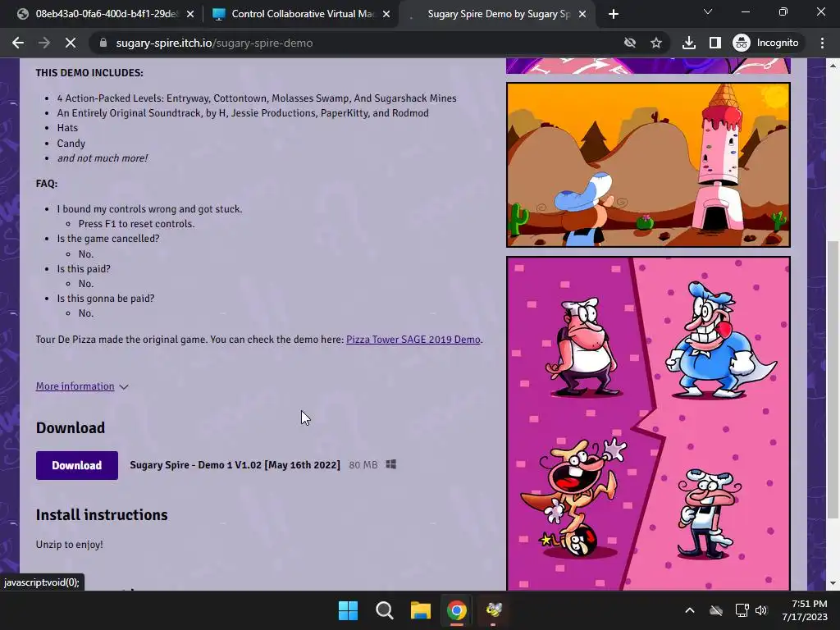840x630 pixels.
Task: Click 'I bound my controls wrong' FAQ line
Action: pos(149,209)
